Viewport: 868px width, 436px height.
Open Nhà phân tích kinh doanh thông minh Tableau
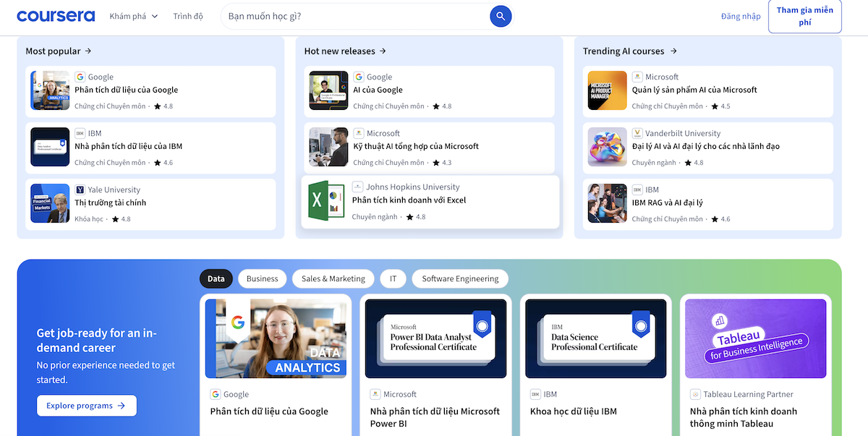pos(744,417)
